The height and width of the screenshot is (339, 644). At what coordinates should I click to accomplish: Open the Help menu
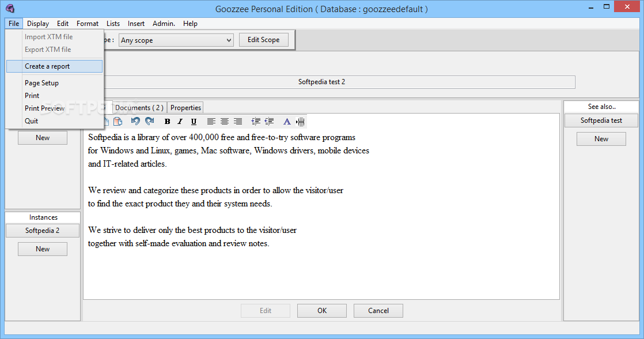click(x=190, y=24)
